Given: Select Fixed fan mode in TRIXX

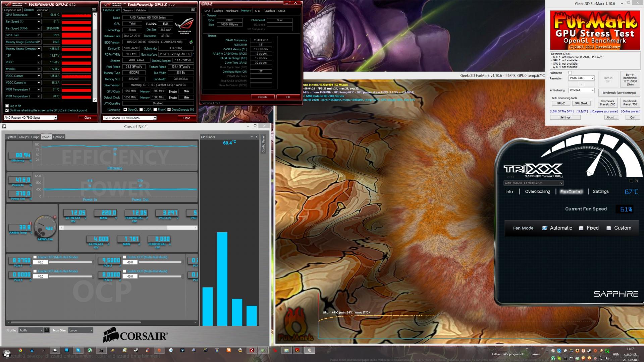Looking at the screenshot, I should point(581,228).
